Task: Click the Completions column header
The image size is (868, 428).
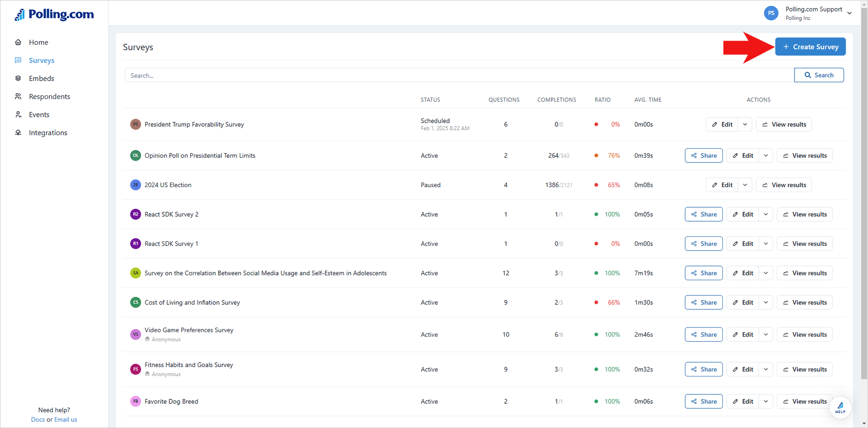Action: (x=556, y=99)
